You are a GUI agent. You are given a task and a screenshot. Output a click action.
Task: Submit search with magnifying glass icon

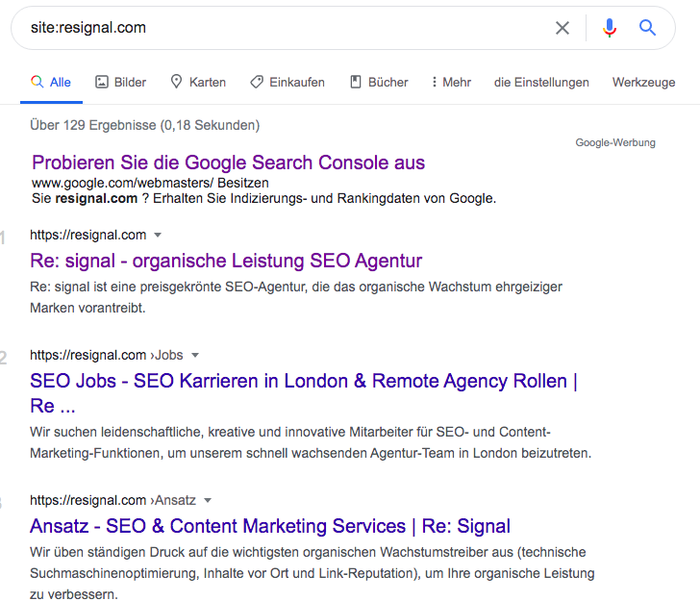647,28
